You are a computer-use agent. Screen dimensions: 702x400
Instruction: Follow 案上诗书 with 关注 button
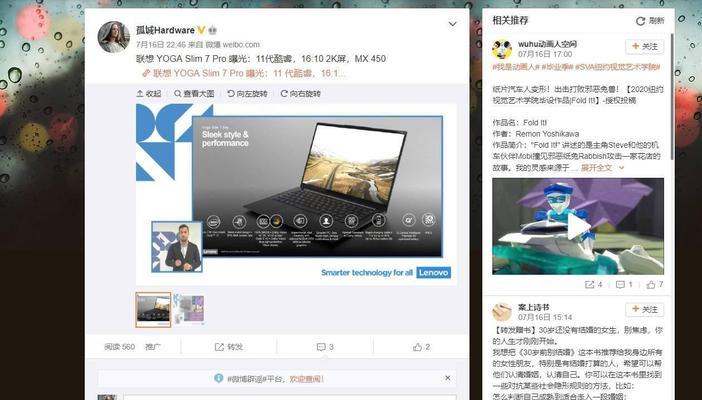pyautogui.click(x=645, y=310)
